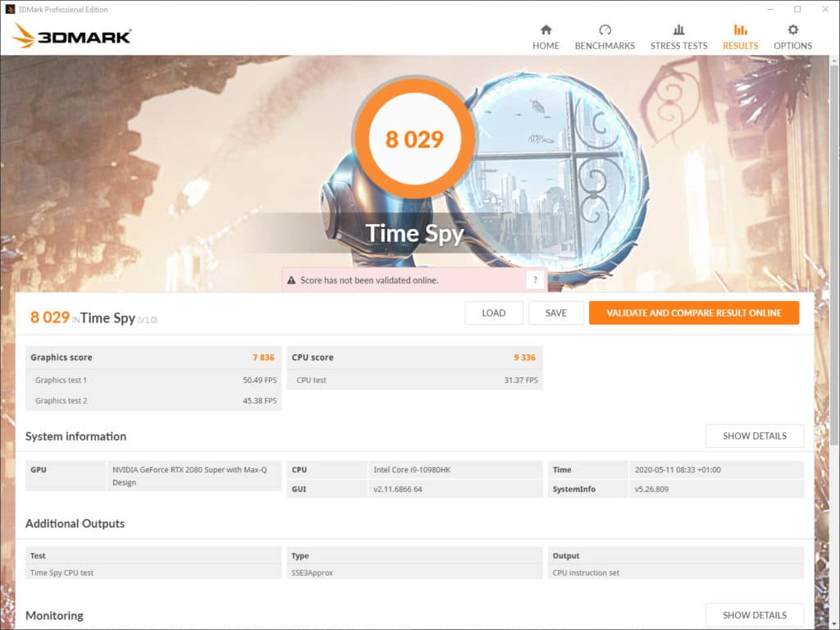This screenshot has height=630, width=840.
Task: Click the SAVE button
Action: [x=555, y=313]
